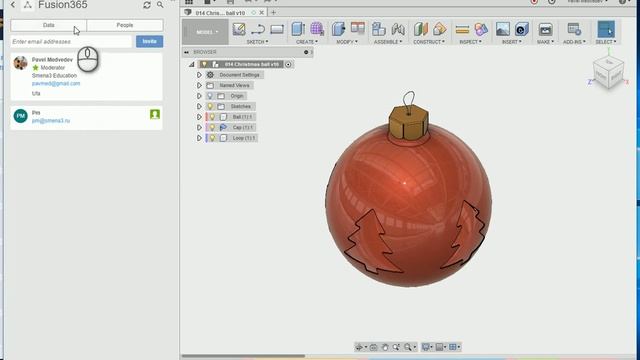Image resolution: width=640 pixels, height=360 pixels.
Task: Hide the Cap component via its bulb
Action: pyautogui.click(x=212, y=128)
